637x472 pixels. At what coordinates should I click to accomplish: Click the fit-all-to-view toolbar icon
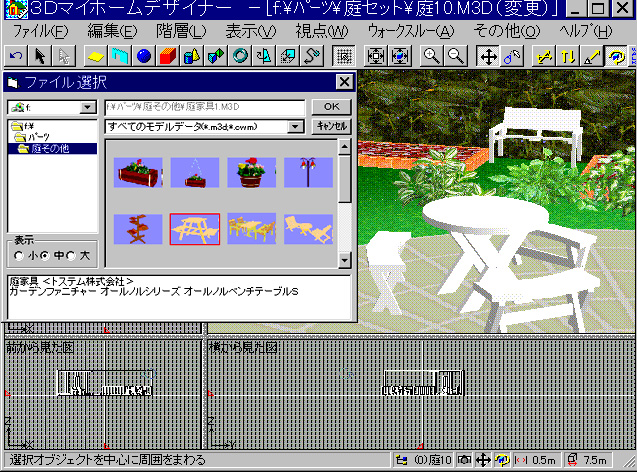(x=376, y=56)
